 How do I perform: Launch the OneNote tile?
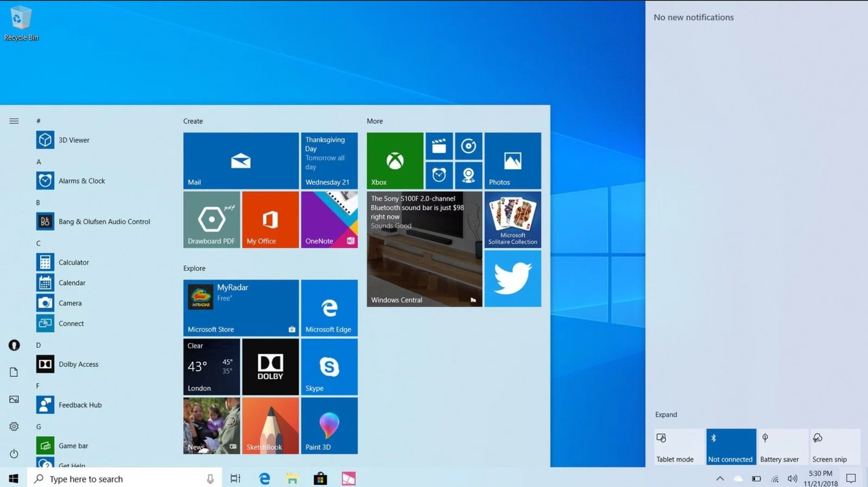click(329, 219)
